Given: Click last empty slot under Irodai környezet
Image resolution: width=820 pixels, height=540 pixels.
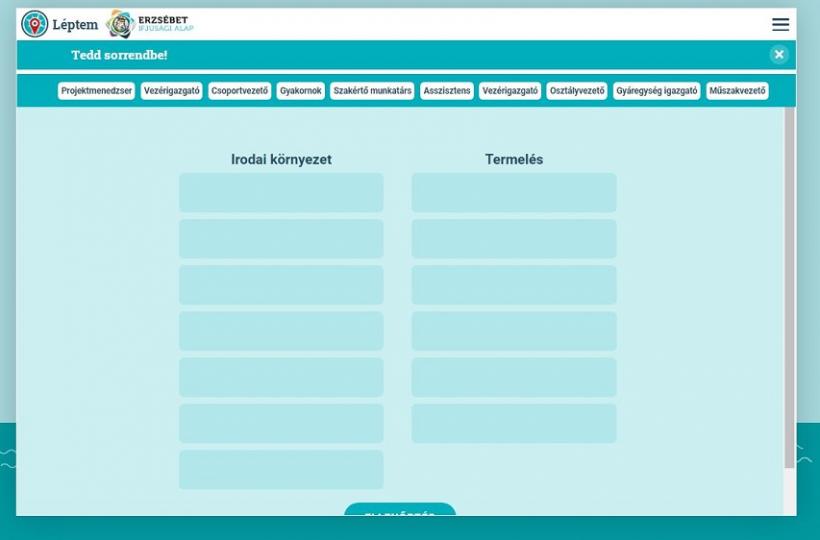Looking at the screenshot, I should tap(281, 469).
